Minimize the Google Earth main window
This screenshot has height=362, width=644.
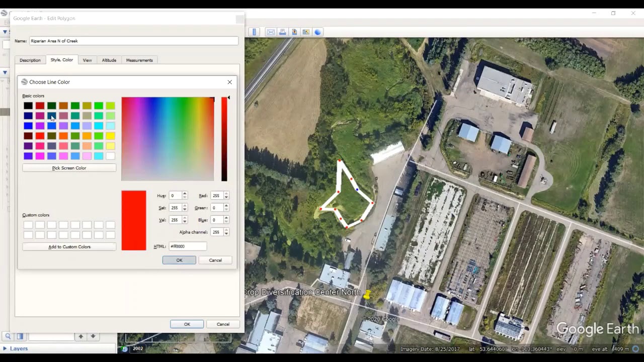594,13
